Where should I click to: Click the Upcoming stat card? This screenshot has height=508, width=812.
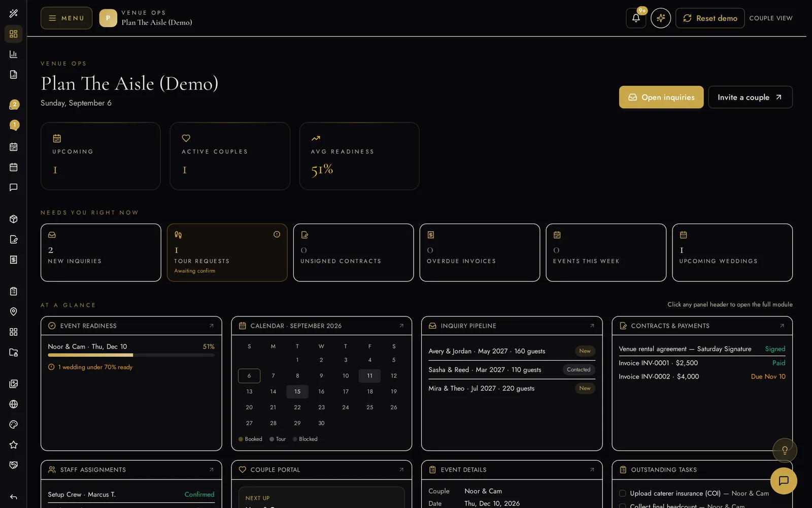100,156
